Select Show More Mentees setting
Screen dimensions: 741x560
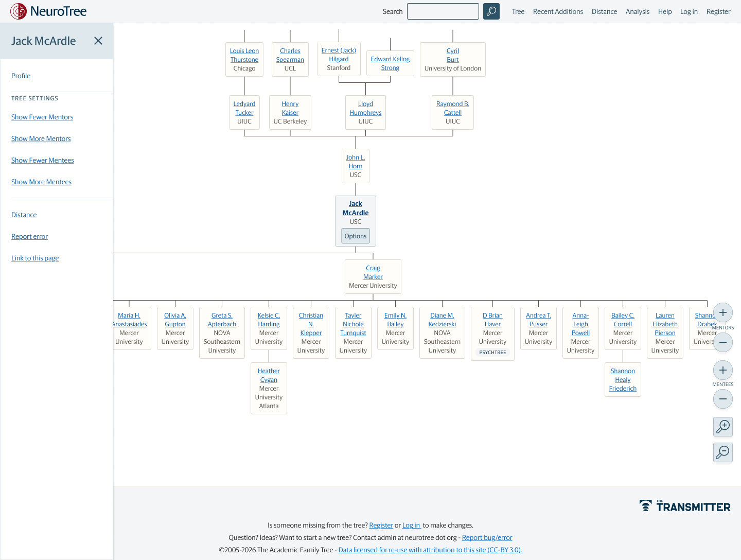click(x=42, y=182)
